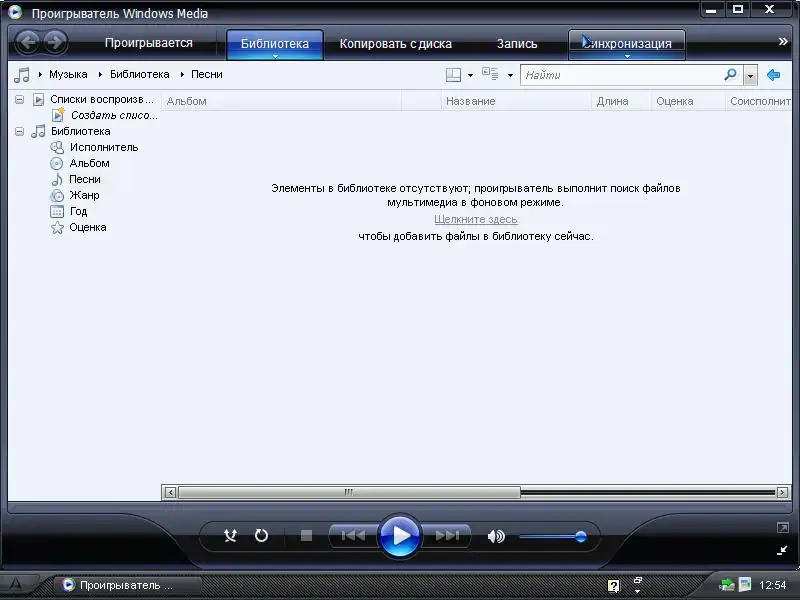Sort by the Длина column header
The height and width of the screenshot is (600, 800).
(x=621, y=101)
